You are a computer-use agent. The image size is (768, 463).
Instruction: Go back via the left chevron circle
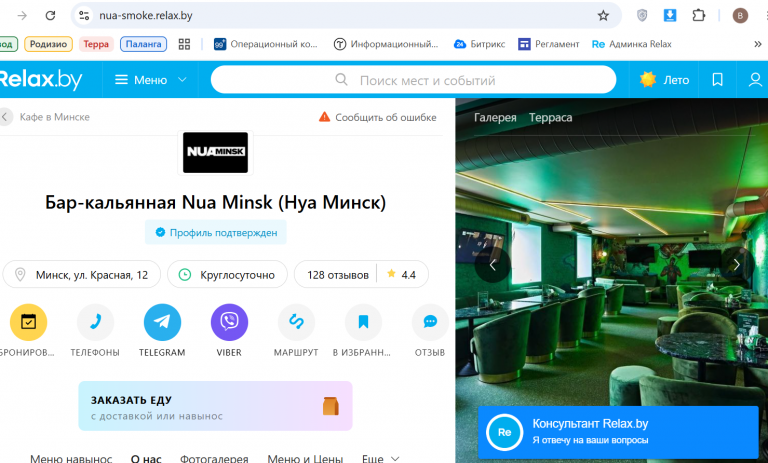coord(5,117)
